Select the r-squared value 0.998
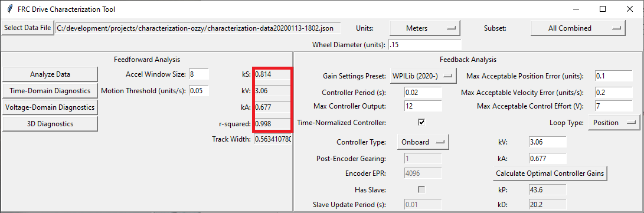 tap(272, 123)
